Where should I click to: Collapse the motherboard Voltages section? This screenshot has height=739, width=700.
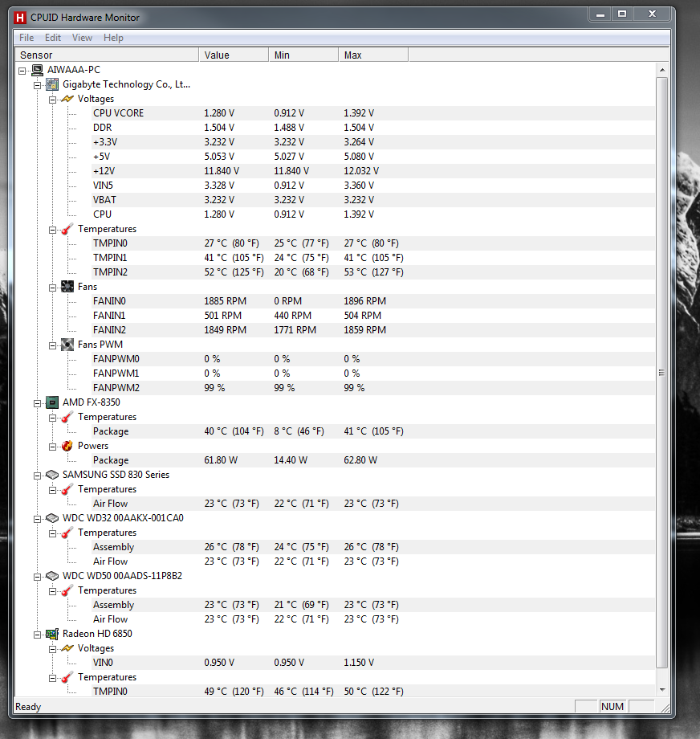[x=52, y=100]
